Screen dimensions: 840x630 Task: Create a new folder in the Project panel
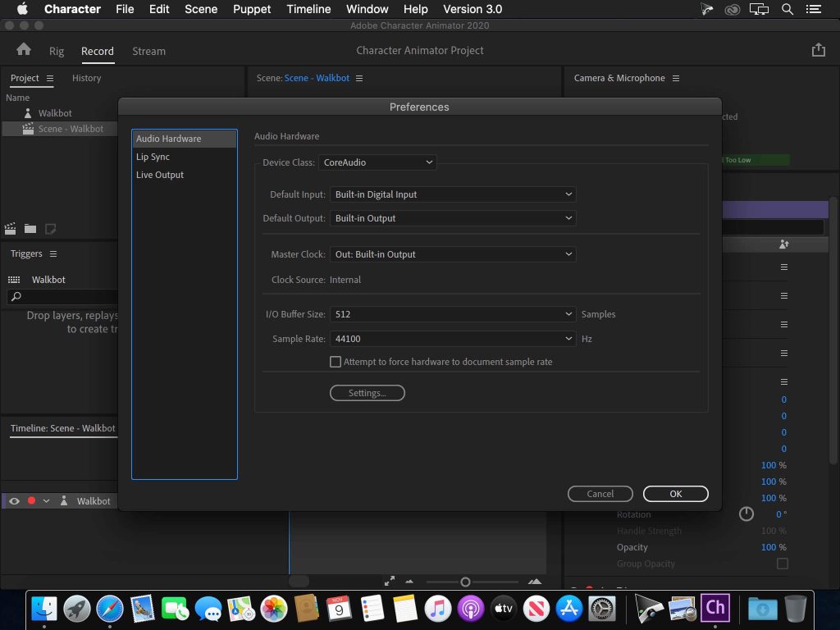[x=31, y=229]
